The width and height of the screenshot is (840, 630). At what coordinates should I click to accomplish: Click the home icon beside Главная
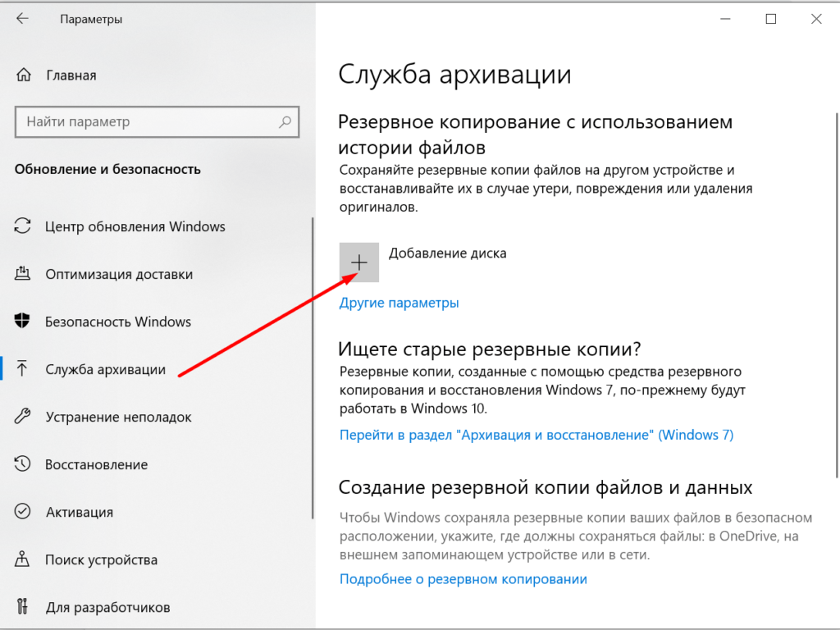click(24, 75)
